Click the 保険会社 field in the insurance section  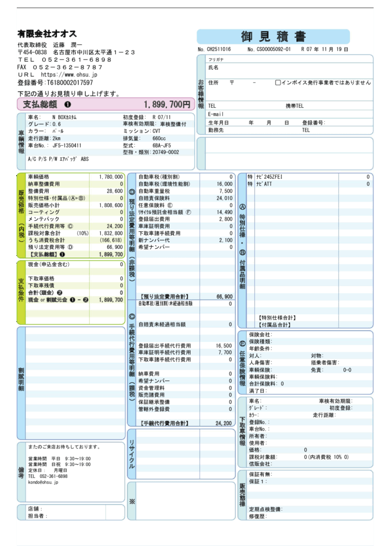[309, 334]
